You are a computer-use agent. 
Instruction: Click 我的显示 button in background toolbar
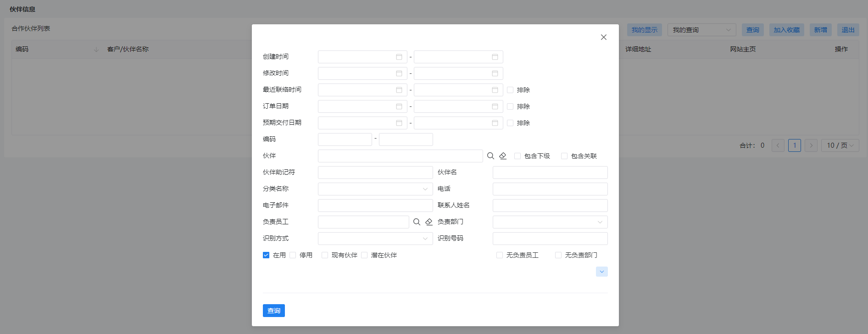[x=645, y=30]
